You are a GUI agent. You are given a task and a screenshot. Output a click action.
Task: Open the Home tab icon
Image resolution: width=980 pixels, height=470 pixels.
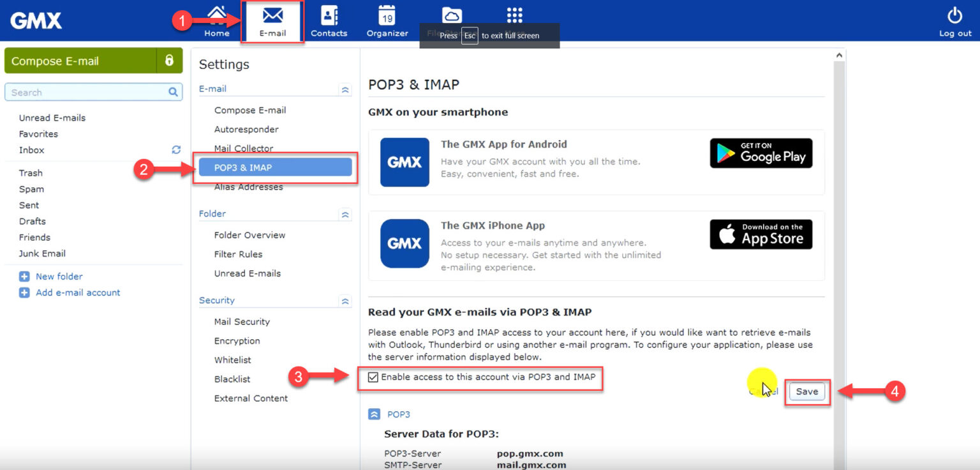(x=217, y=14)
